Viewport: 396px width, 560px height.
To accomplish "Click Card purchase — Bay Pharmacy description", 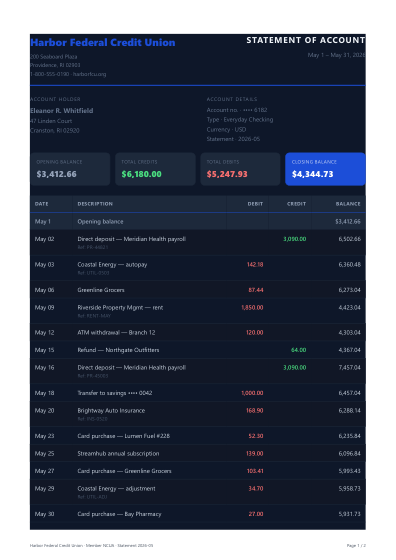I will [119, 514].
